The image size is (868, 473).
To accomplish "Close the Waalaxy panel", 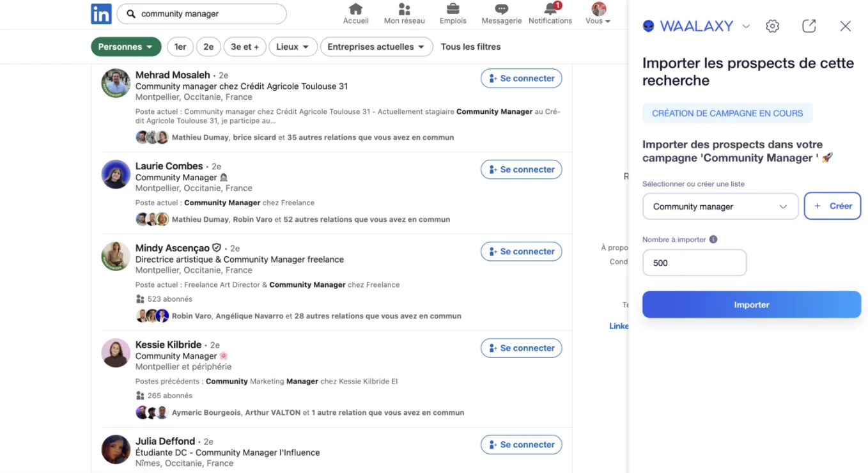I will point(846,26).
